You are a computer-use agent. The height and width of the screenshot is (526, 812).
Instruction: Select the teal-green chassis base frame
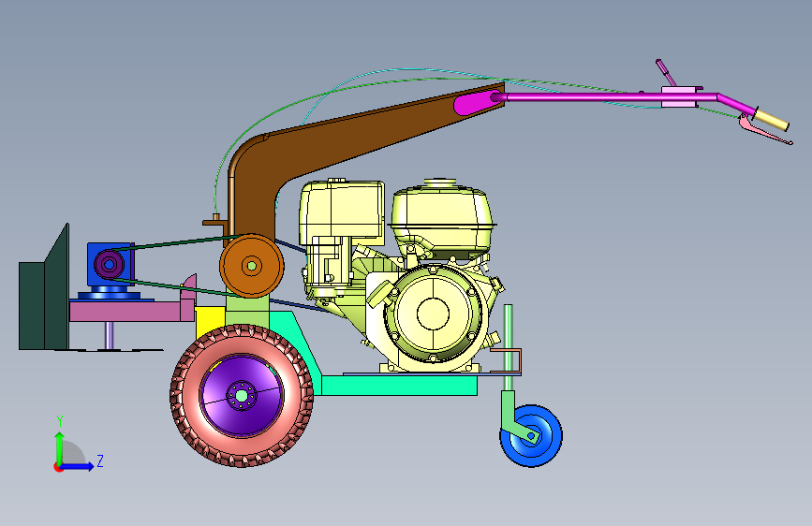[x=399, y=386]
